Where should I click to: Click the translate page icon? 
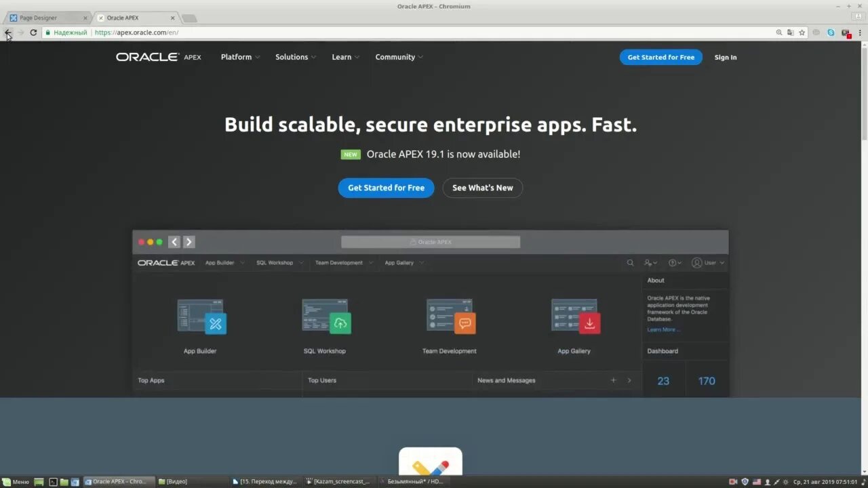point(790,32)
